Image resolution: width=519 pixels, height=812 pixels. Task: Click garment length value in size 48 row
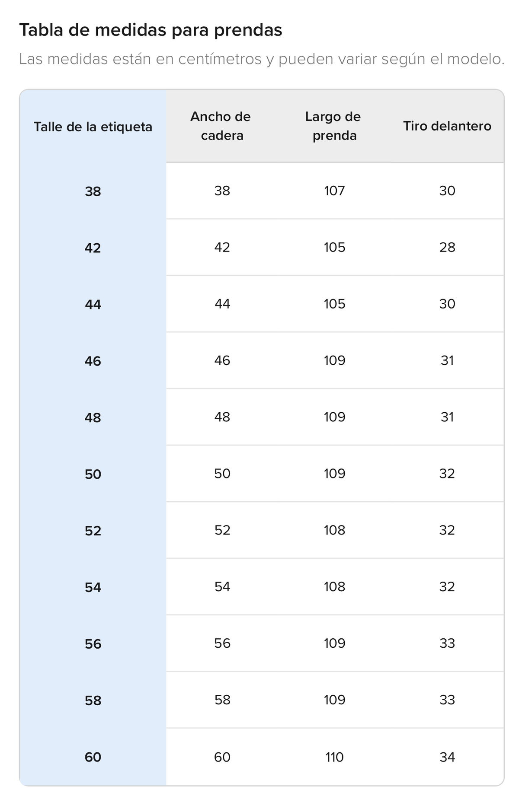coord(334,417)
